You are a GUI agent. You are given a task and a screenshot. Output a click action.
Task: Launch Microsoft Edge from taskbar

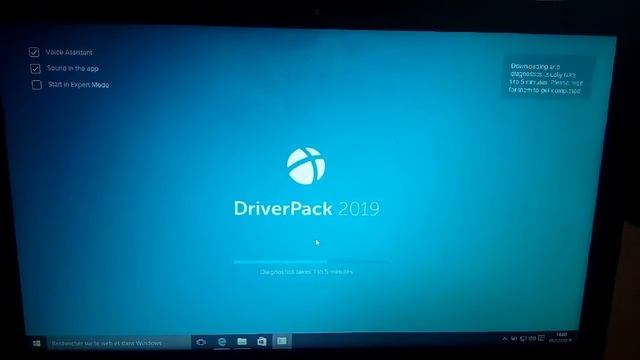coord(222,342)
